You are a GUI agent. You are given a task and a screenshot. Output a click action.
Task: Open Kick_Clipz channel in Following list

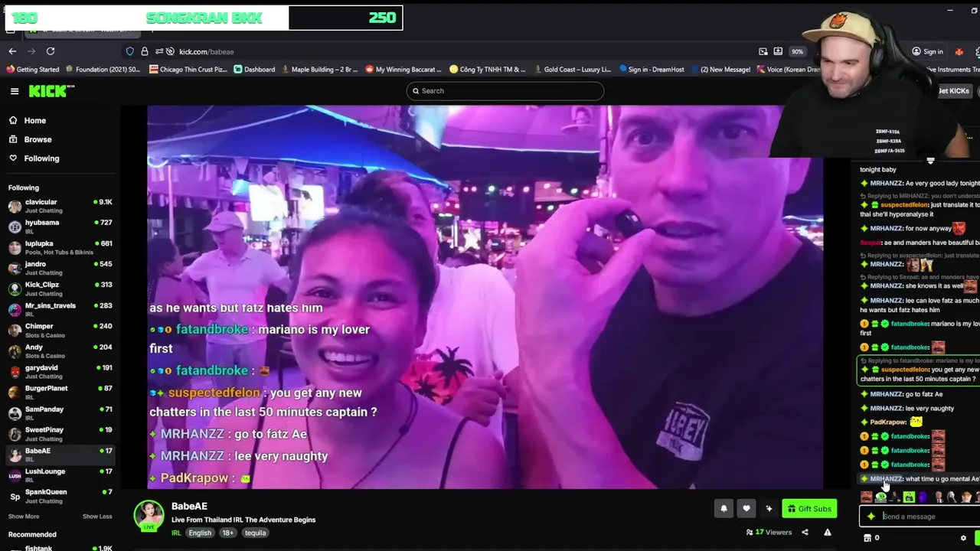click(x=60, y=289)
